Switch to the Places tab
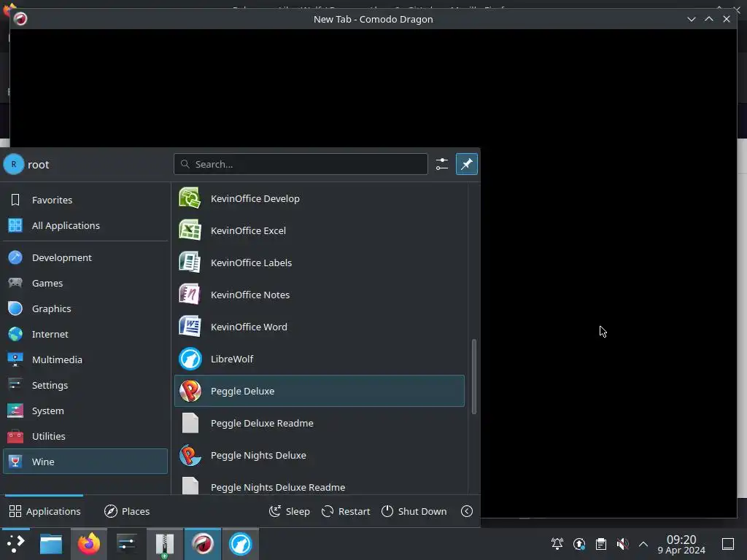This screenshot has height=560, width=747. 127,511
